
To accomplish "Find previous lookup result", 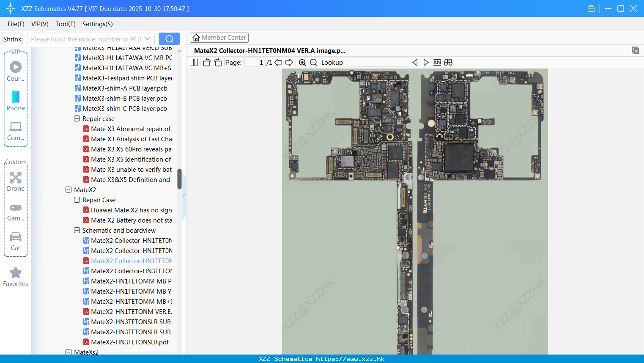I will point(415,63).
